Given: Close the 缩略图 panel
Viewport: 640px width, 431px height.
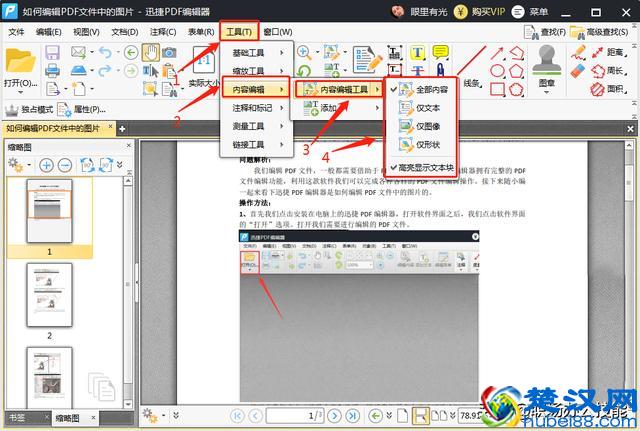Looking at the screenshot, I should (x=129, y=145).
